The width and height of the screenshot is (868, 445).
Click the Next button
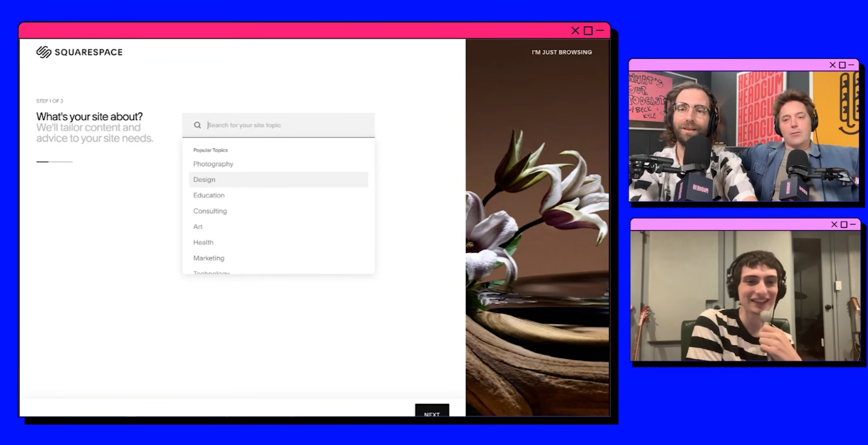[432, 410]
